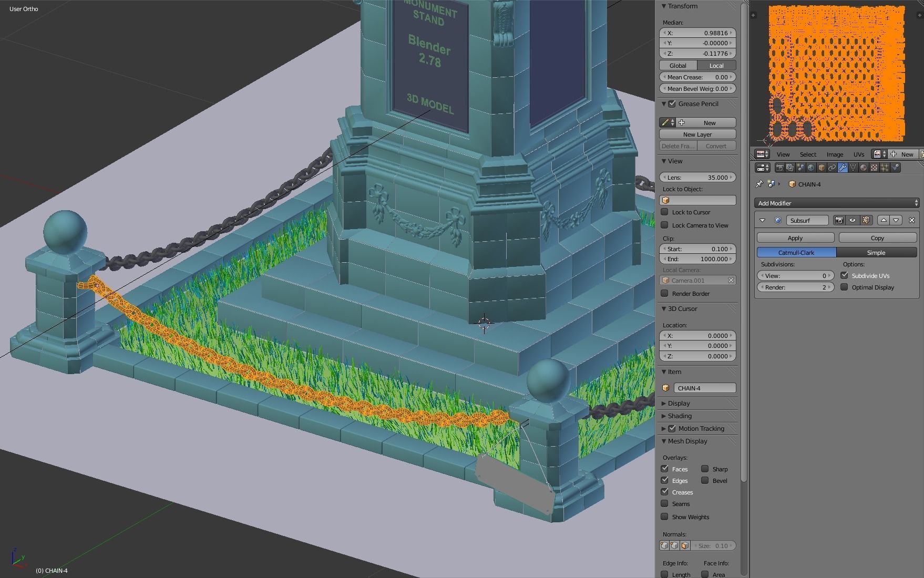Open the Modifiers properties tab wrench icon

click(x=843, y=168)
